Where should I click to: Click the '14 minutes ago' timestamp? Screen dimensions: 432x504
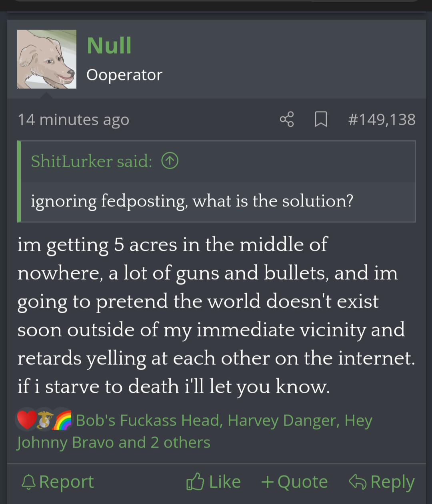coord(74,120)
